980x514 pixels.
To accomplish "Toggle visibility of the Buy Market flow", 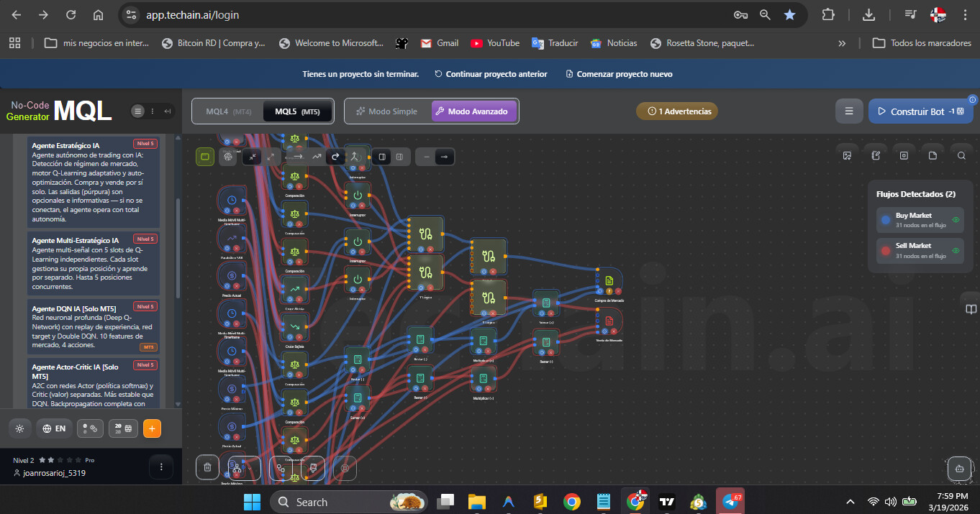I will point(956,220).
